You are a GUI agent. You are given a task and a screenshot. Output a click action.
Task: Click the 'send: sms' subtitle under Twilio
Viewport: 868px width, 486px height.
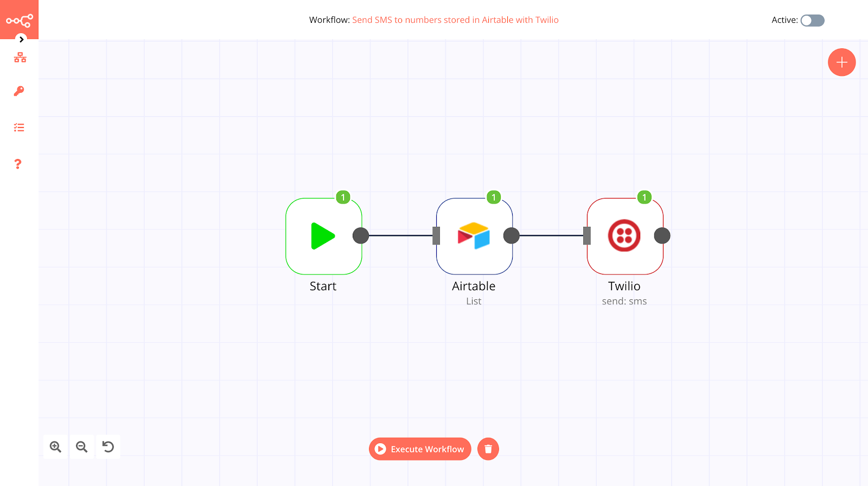click(624, 302)
